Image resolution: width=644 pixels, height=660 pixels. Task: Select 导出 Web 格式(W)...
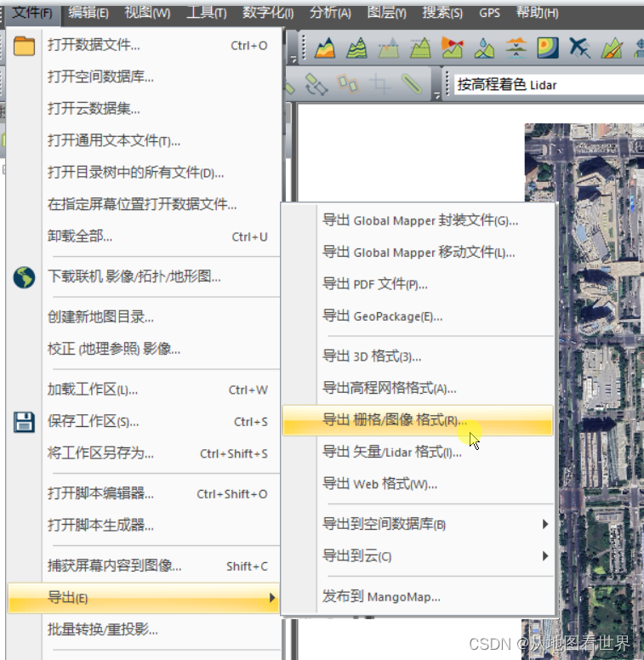418,484
